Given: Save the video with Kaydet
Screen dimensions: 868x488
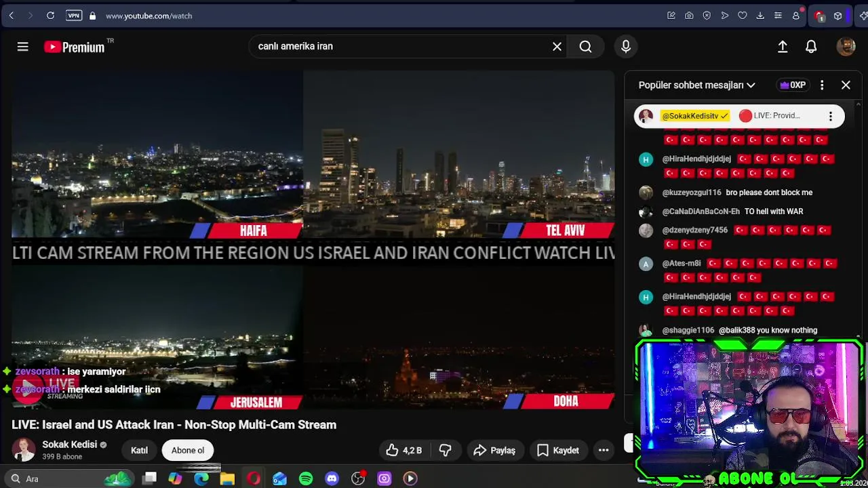Looking at the screenshot, I should point(558,450).
